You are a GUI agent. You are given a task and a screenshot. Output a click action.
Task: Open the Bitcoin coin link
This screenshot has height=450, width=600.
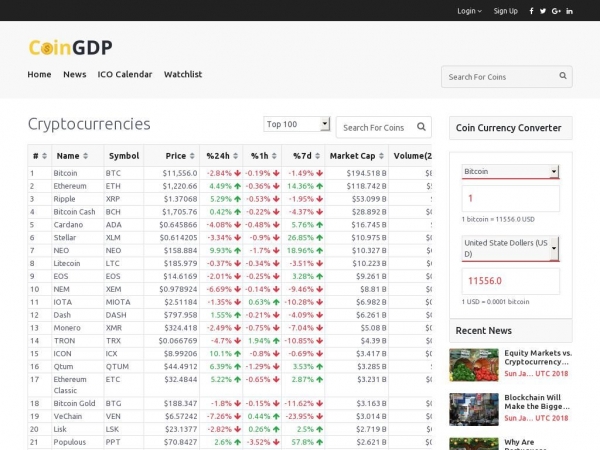point(65,173)
